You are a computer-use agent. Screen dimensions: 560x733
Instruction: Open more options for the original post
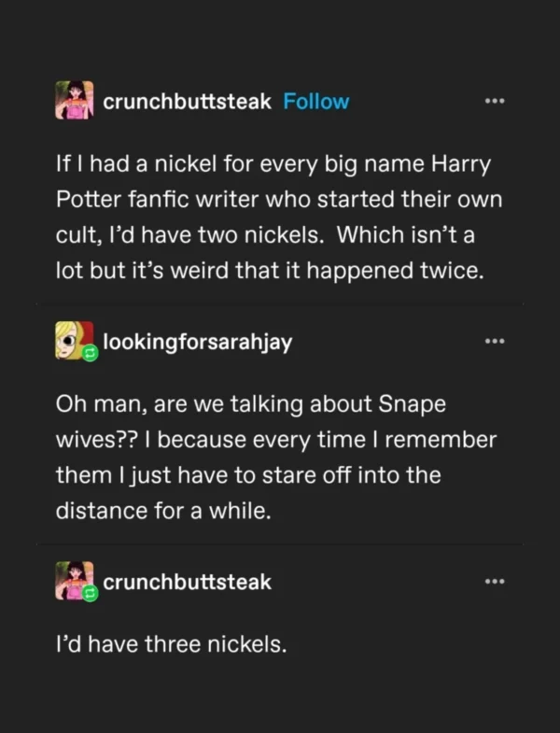pos(494,101)
